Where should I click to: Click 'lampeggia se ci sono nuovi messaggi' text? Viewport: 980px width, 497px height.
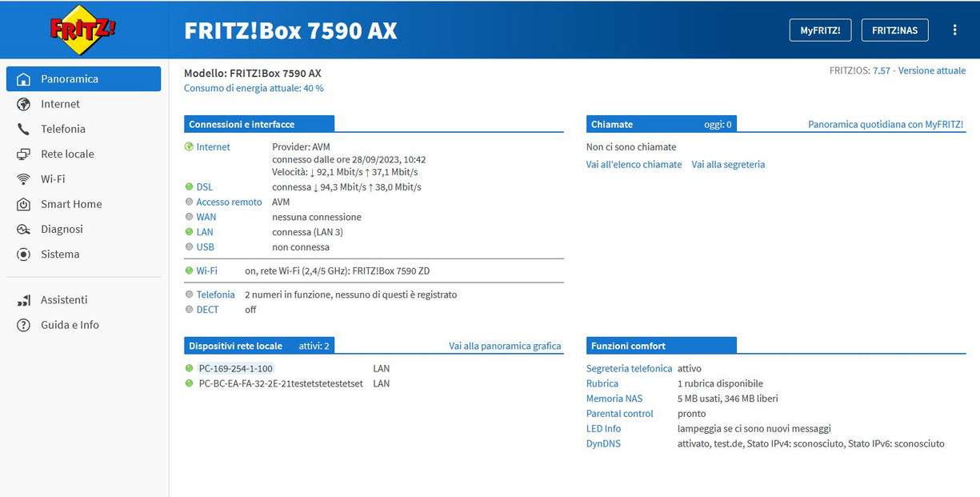pos(754,429)
